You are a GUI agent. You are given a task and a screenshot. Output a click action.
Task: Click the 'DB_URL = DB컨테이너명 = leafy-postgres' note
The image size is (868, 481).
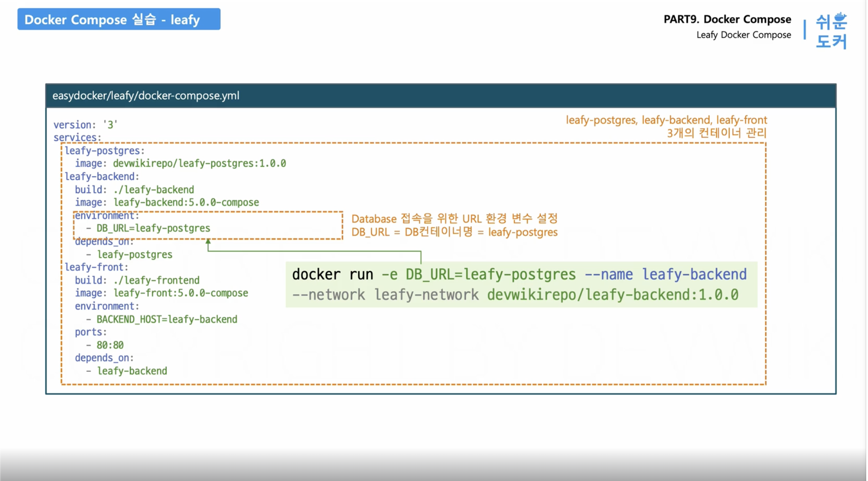pyautogui.click(x=454, y=232)
